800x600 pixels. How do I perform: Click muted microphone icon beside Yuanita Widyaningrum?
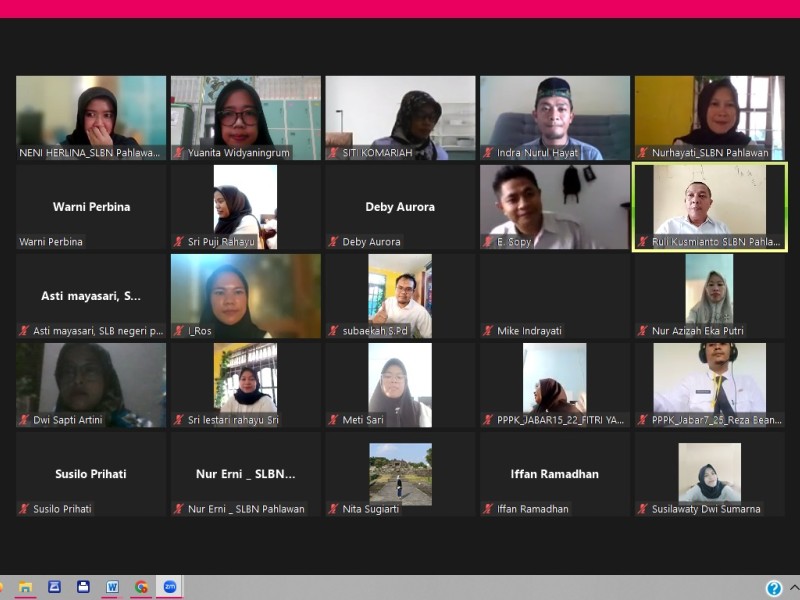pos(179,153)
